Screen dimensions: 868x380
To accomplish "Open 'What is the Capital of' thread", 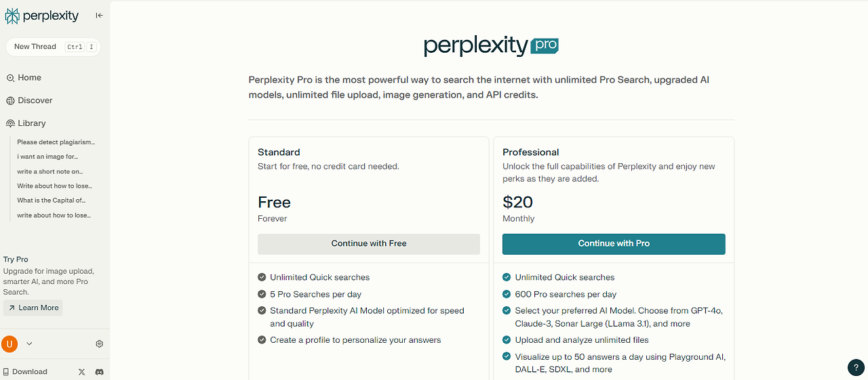I will click(x=52, y=200).
